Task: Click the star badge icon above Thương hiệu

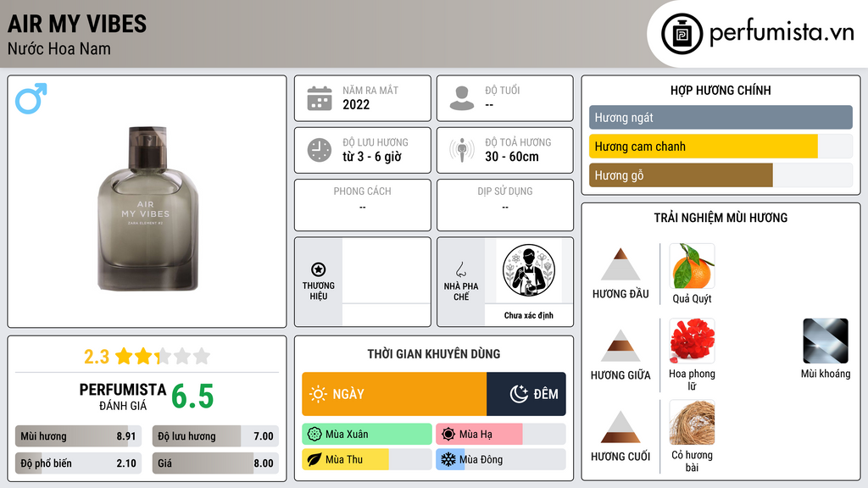Action: point(319,269)
